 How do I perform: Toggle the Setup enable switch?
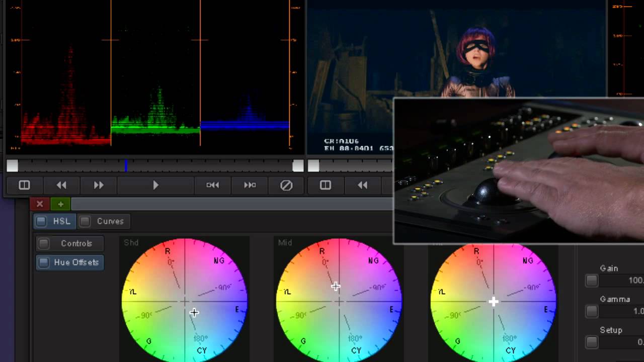pyautogui.click(x=591, y=342)
